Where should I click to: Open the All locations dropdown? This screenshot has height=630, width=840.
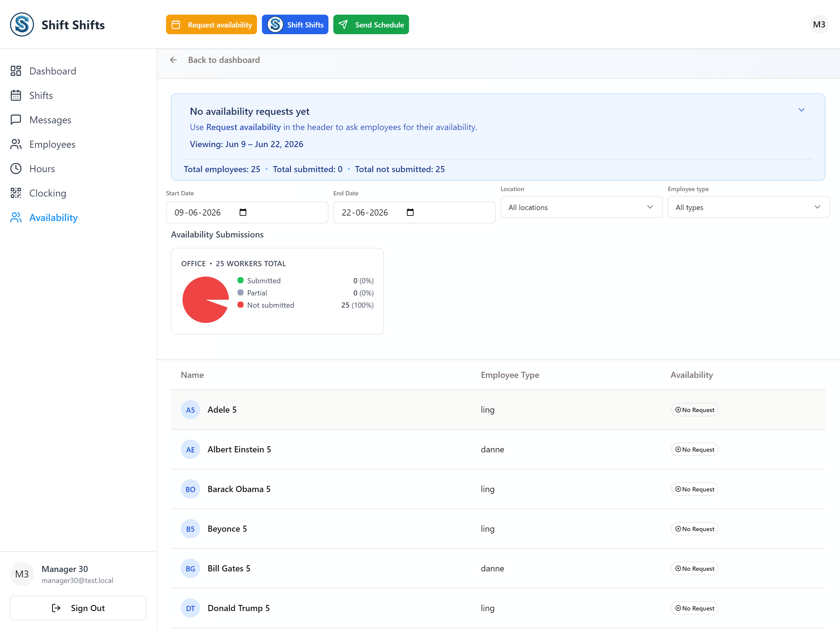(x=581, y=207)
